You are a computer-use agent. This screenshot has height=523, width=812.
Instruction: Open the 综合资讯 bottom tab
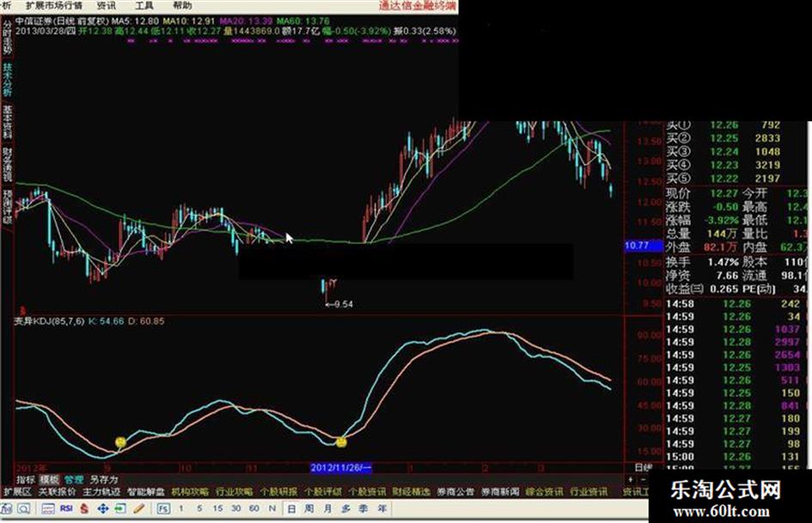click(544, 491)
